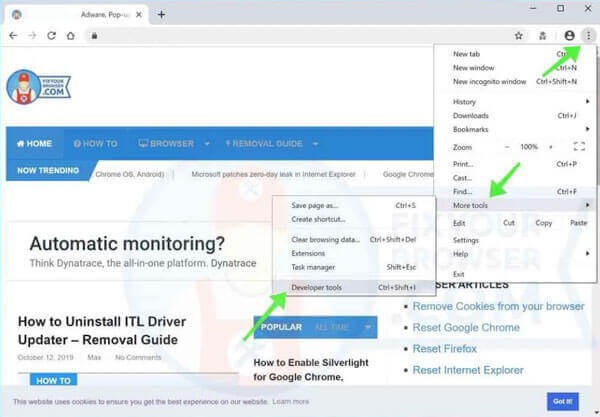Select Clear browsing data... entry

(x=354, y=240)
